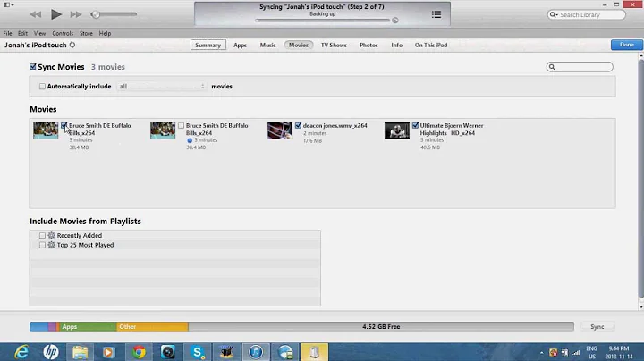Open the media player taskbar icon

pyautogui.click(x=109, y=352)
